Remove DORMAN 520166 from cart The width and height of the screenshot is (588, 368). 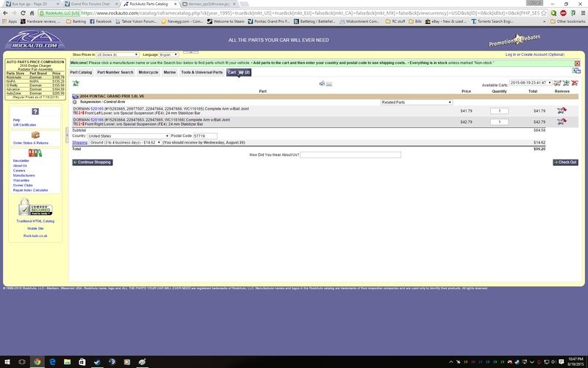[x=562, y=121]
